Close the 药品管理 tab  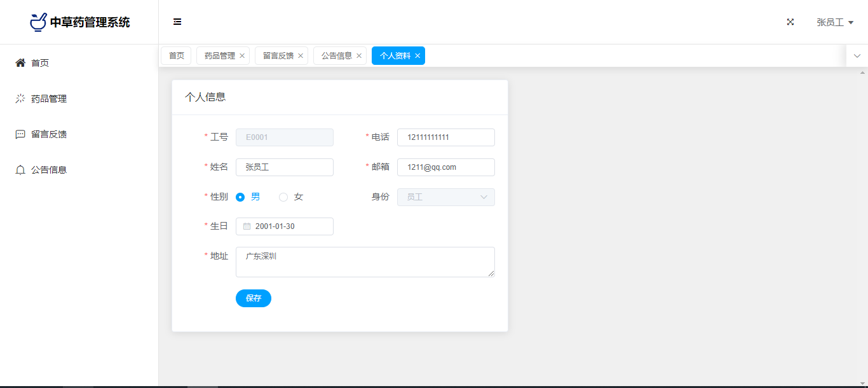point(242,56)
